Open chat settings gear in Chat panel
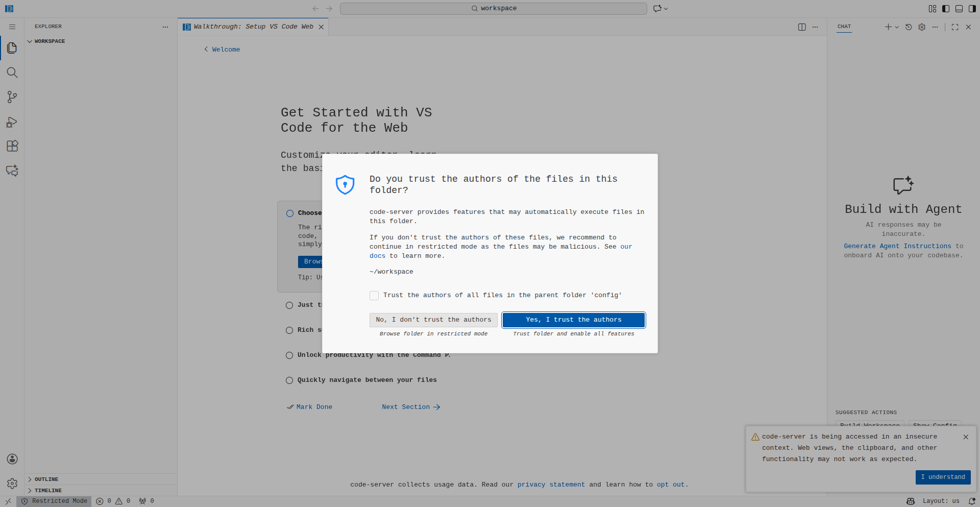Screen dimensions: 980x507 coord(922,27)
